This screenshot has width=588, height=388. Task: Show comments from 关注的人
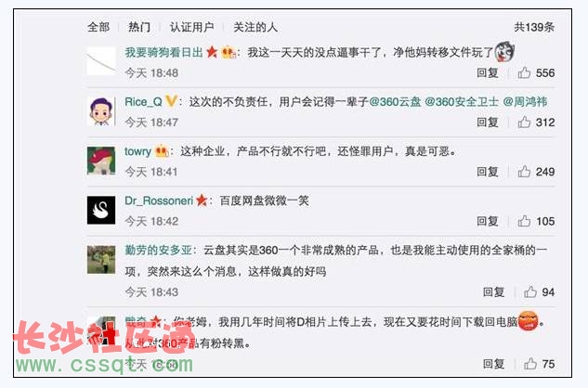(x=255, y=27)
